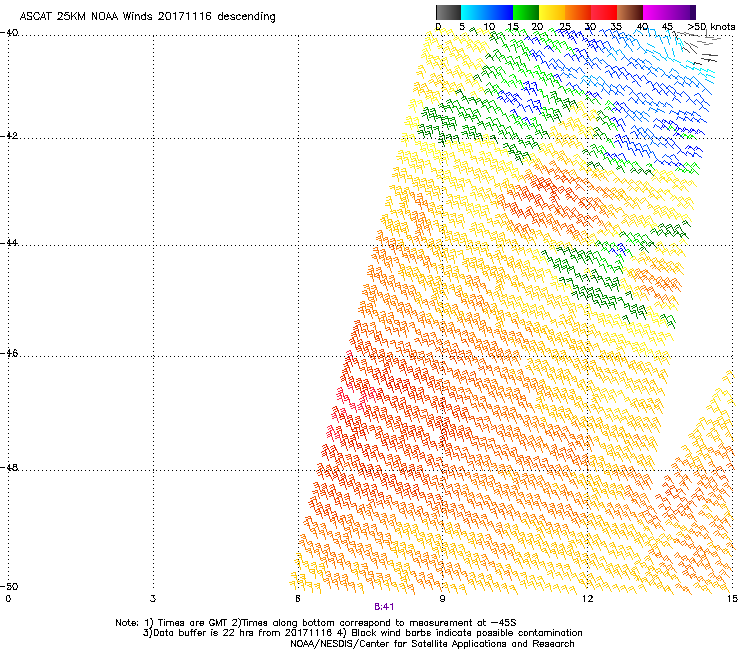740x650 pixels.
Task: Click the '12' longitude axis label
Action: [x=587, y=599]
